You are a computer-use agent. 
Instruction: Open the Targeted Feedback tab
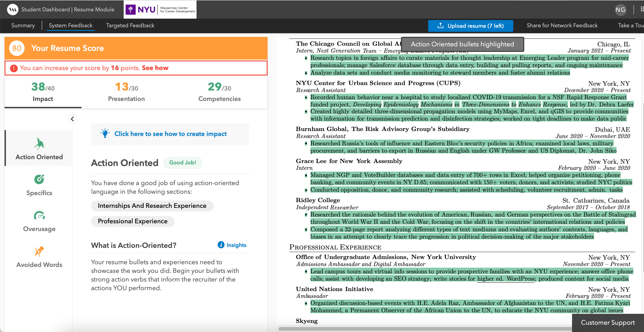[130, 25]
